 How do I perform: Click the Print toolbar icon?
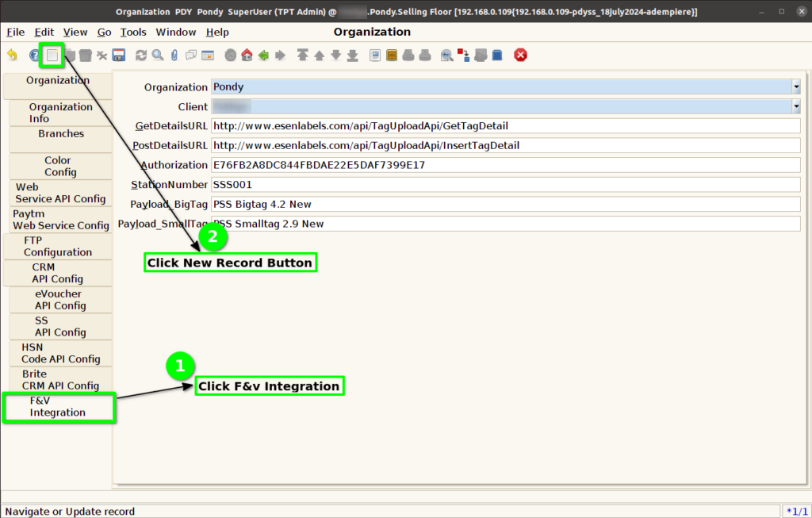point(425,55)
